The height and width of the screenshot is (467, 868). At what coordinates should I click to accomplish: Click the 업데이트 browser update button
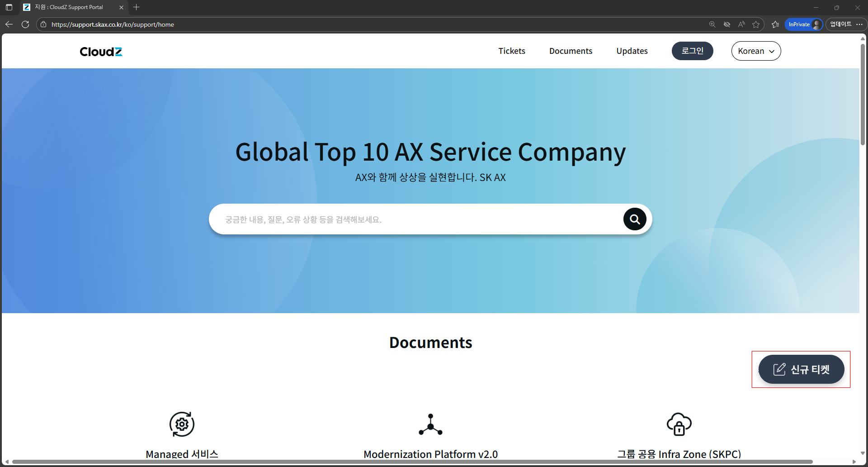click(x=840, y=24)
